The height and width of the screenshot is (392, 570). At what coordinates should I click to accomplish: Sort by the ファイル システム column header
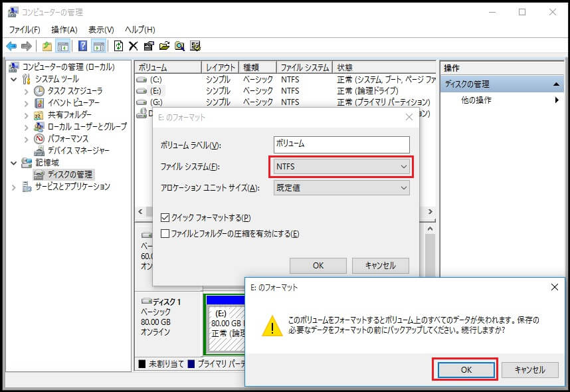pyautogui.click(x=304, y=67)
